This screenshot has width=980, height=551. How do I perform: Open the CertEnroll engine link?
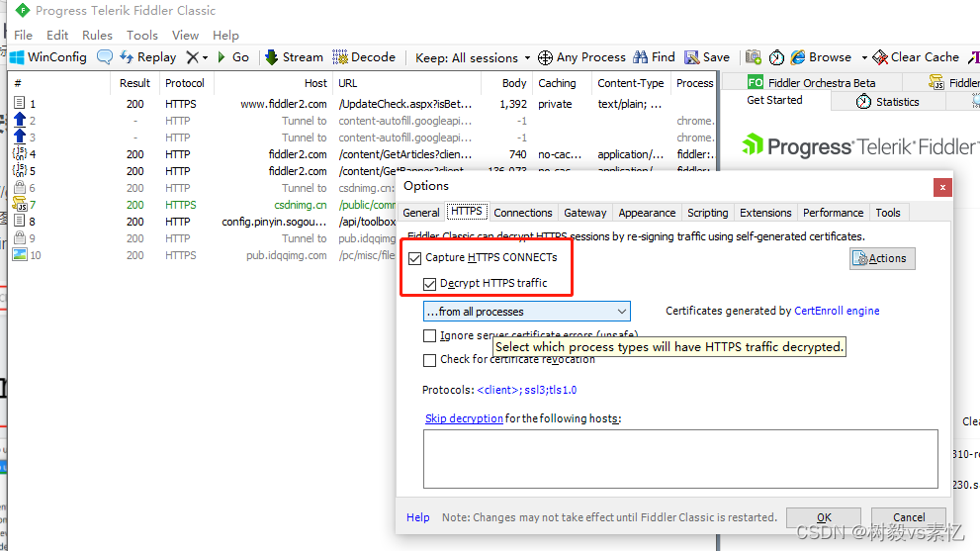(837, 311)
